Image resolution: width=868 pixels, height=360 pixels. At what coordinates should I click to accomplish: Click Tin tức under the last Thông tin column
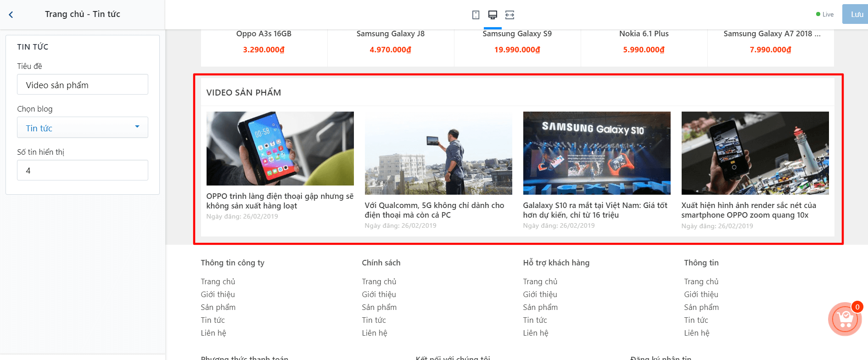[696, 320]
